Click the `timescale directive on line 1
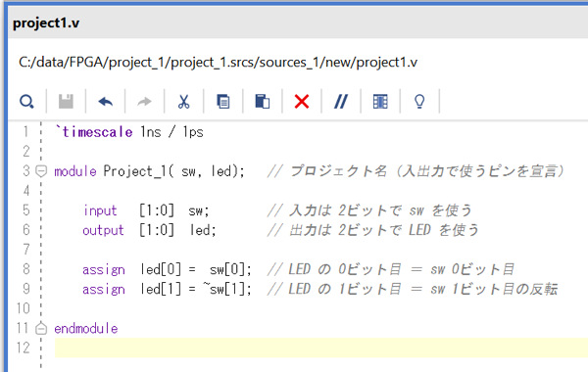This screenshot has height=372, width=588. (x=94, y=132)
